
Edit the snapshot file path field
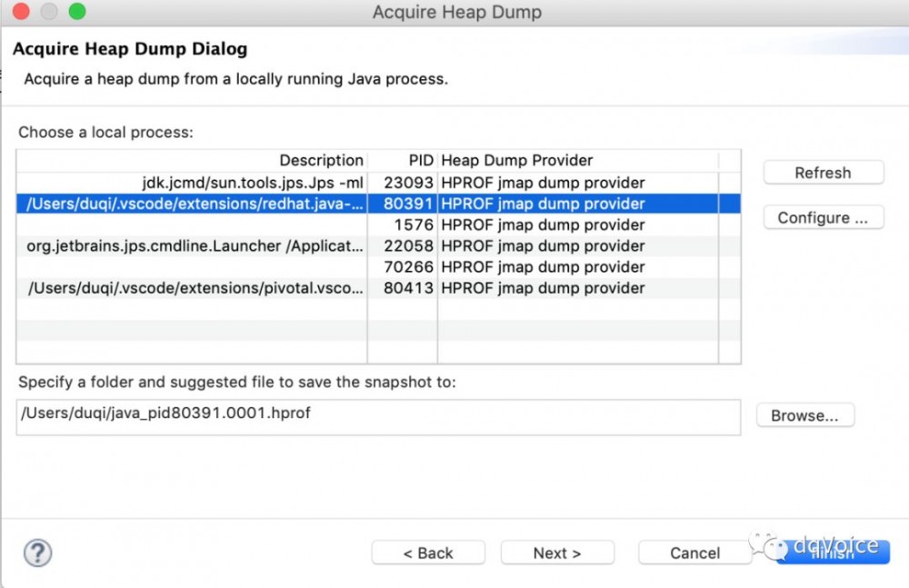[x=378, y=415]
